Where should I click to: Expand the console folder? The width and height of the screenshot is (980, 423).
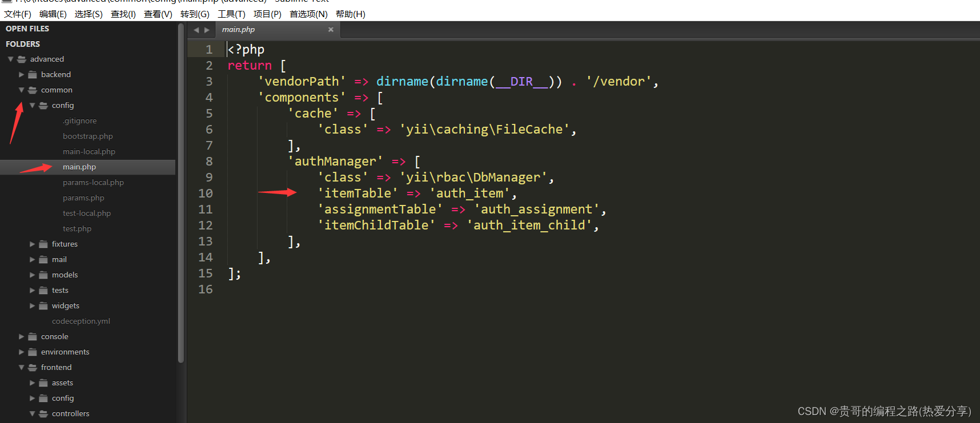pos(21,337)
